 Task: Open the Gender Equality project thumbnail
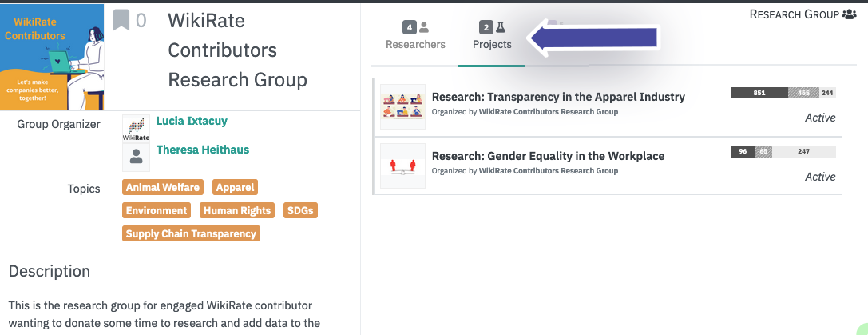tap(403, 166)
